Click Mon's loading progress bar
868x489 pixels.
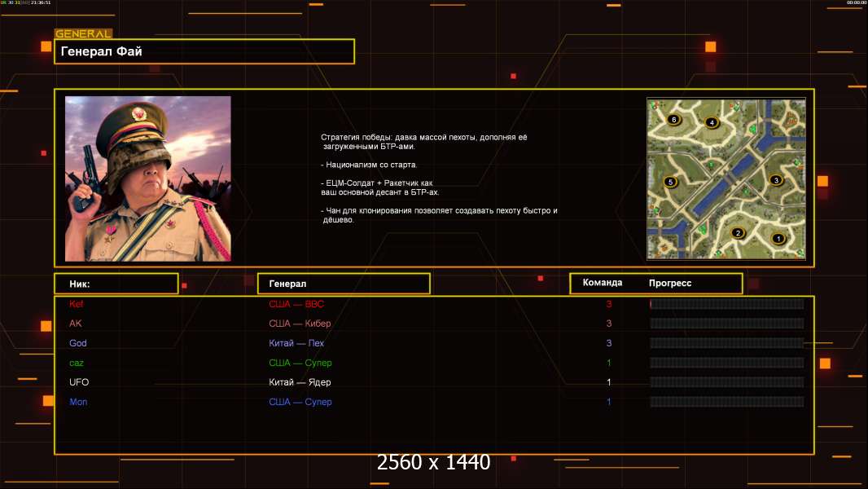(x=727, y=402)
